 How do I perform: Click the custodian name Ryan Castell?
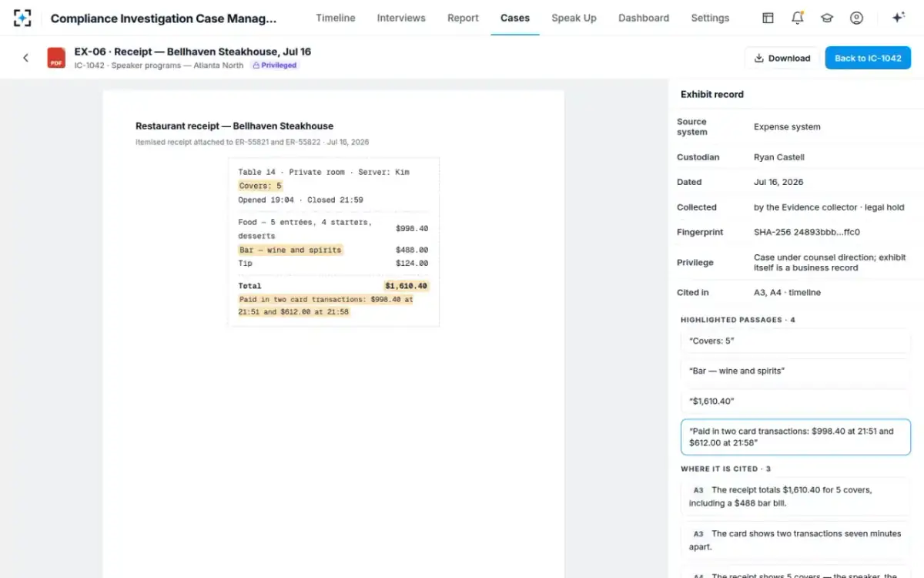(778, 157)
